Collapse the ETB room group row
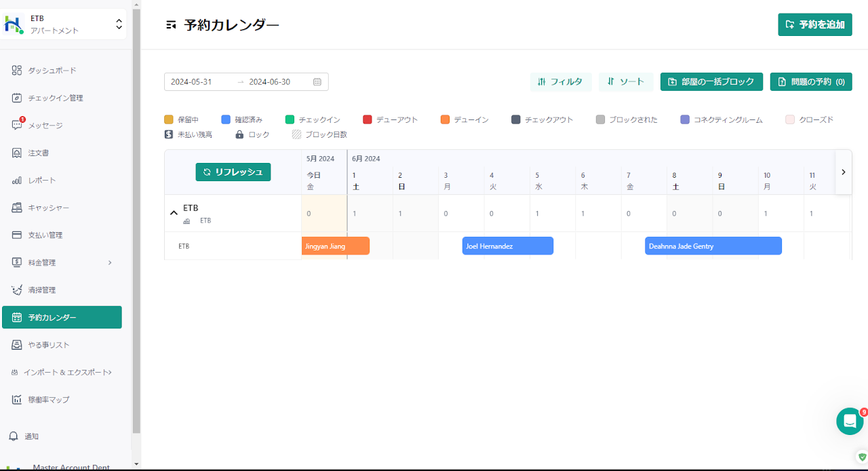 (174, 213)
